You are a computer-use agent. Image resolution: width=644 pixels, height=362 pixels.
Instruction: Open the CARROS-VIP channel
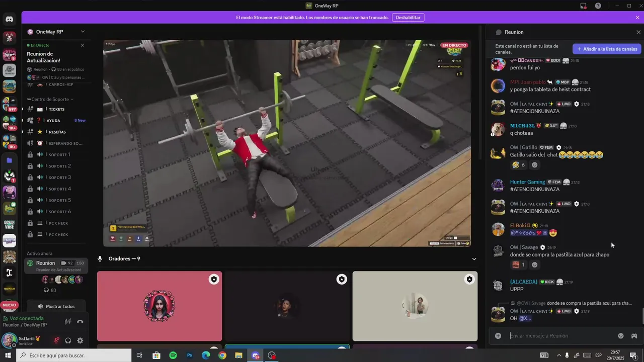click(56, 84)
